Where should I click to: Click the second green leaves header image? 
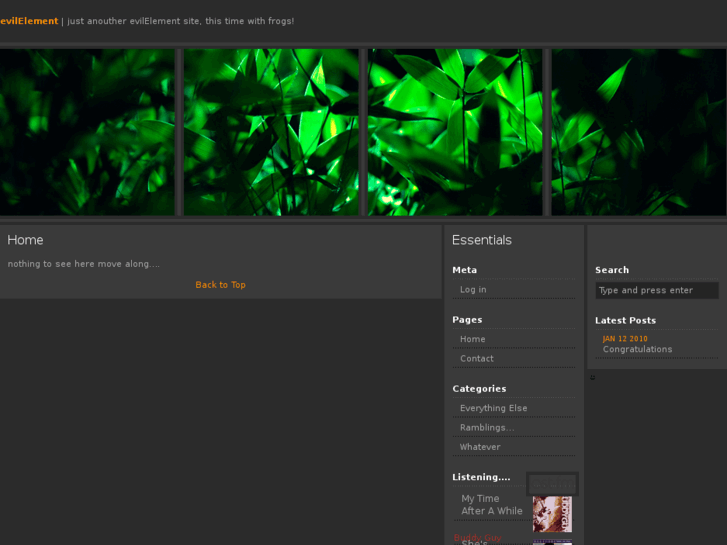point(271,132)
